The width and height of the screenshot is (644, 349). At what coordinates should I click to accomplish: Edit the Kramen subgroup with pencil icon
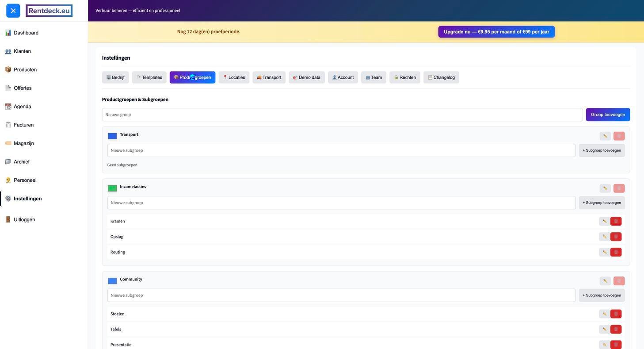coord(604,221)
